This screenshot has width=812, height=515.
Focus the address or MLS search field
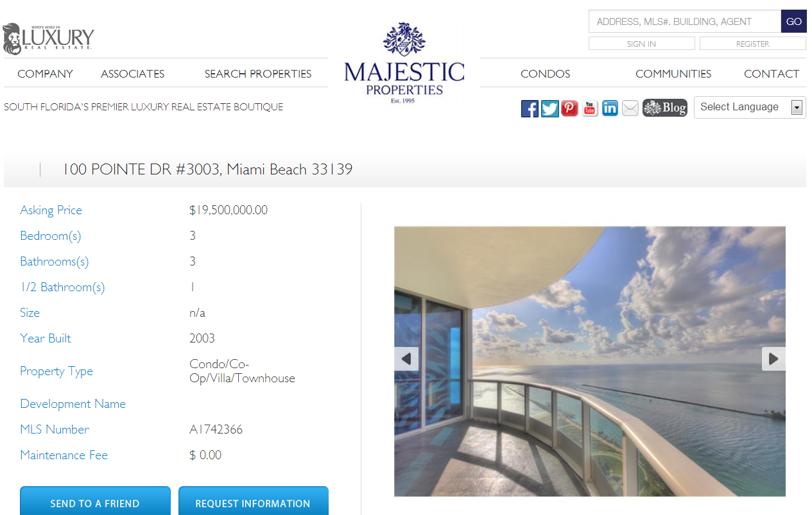(x=685, y=21)
